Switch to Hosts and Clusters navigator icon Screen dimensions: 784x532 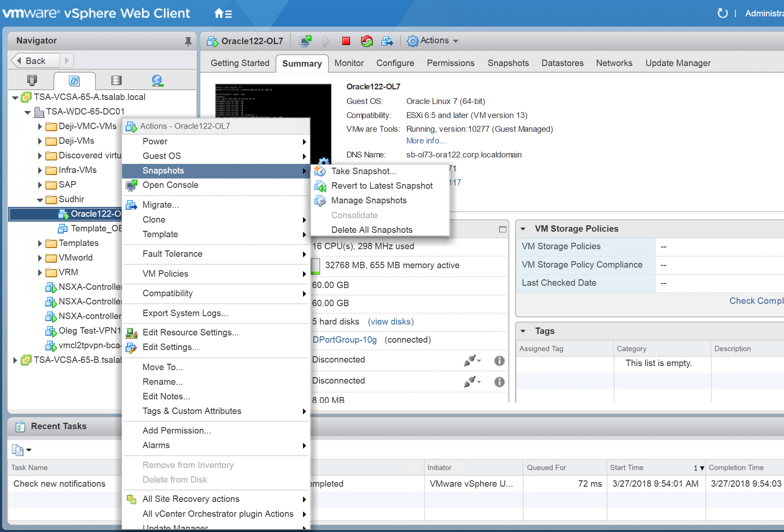pyautogui.click(x=32, y=80)
